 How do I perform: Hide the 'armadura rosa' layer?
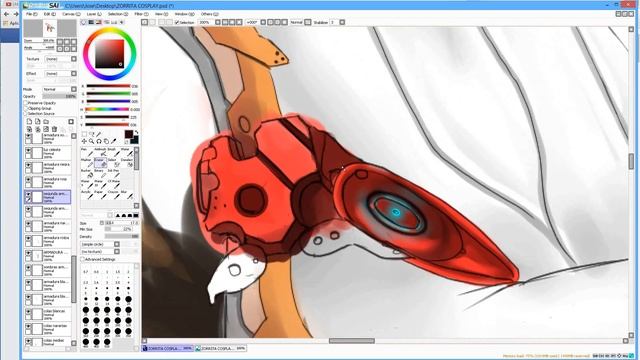coord(28,180)
